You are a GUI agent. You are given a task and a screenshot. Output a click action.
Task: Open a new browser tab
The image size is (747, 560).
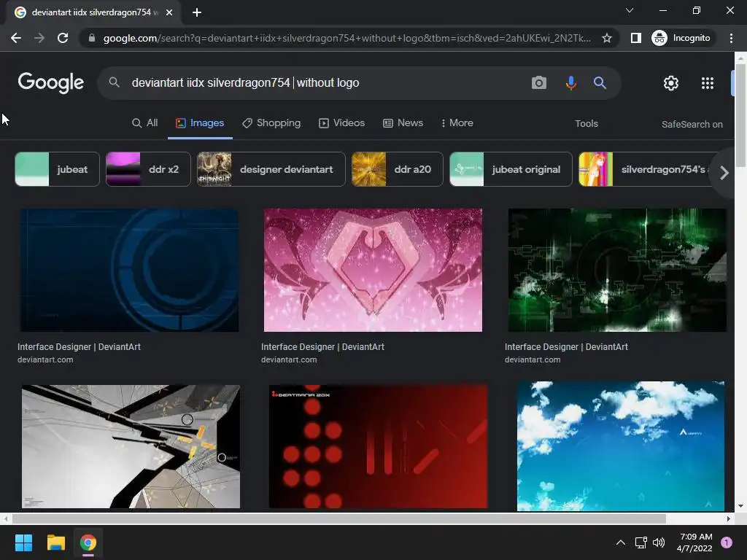click(197, 12)
